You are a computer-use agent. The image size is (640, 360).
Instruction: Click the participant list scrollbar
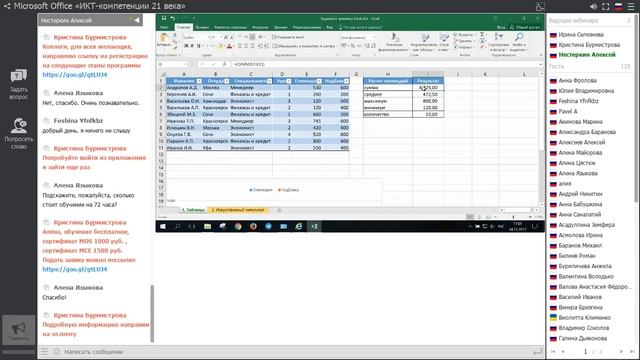click(x=636, y=110)
